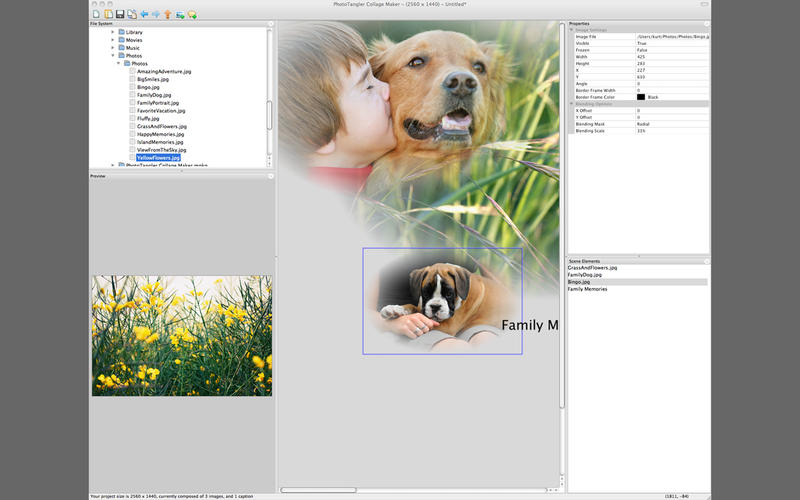Viewport: 800px width, 500px height.
Task: Select Family Memories caption in Scene Elements
Action: pyautogui.click(x=589, y=289)
